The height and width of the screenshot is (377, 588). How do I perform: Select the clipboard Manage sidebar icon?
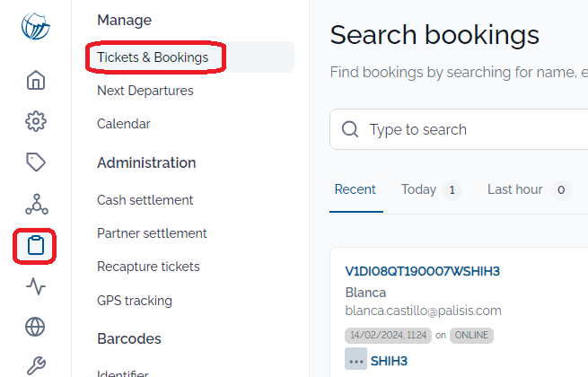[x=36, y=245]
